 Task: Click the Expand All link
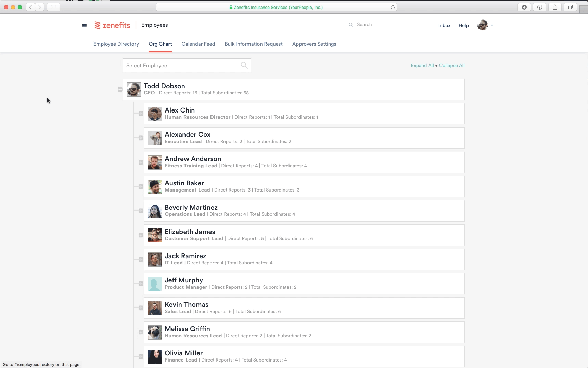click(422, 65)
